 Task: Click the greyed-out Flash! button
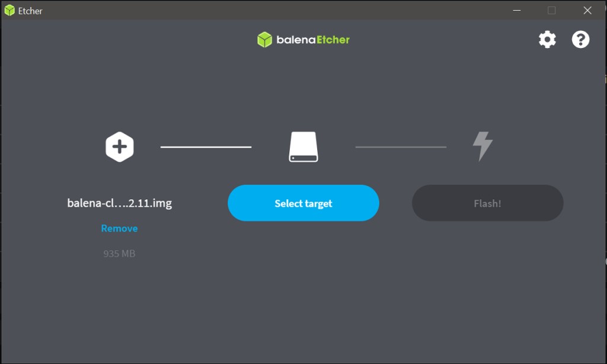click(487, 203)
